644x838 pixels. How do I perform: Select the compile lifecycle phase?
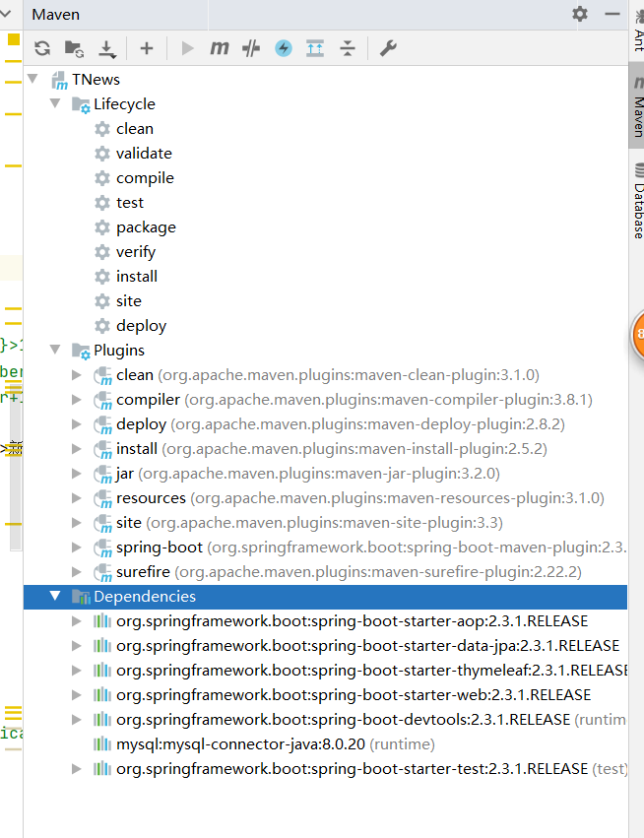(145, 178)
